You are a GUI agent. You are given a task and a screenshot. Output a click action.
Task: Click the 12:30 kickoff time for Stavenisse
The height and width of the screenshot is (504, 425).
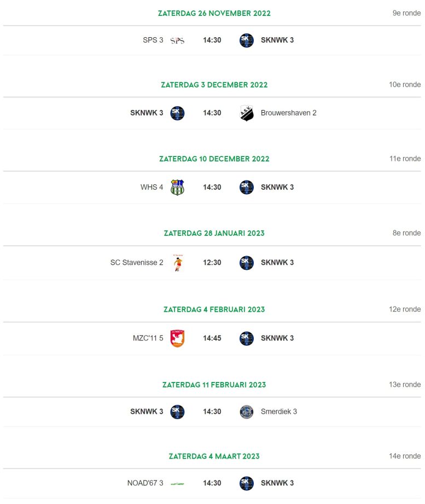point(212,263)
